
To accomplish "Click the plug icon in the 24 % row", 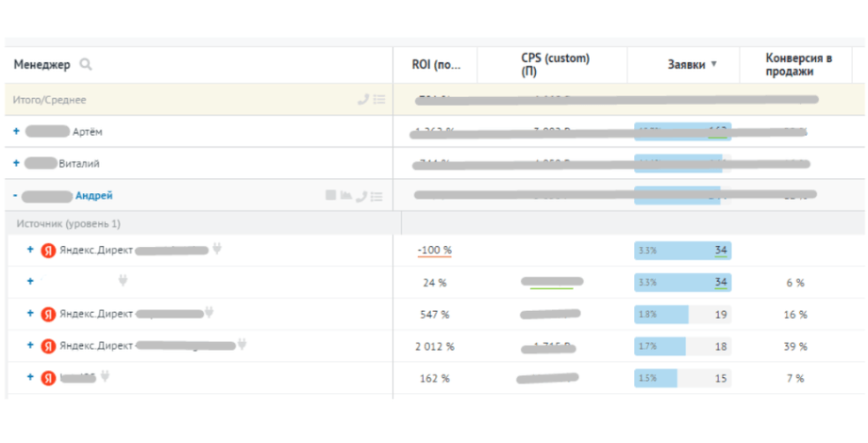I will tap(122, 281).
